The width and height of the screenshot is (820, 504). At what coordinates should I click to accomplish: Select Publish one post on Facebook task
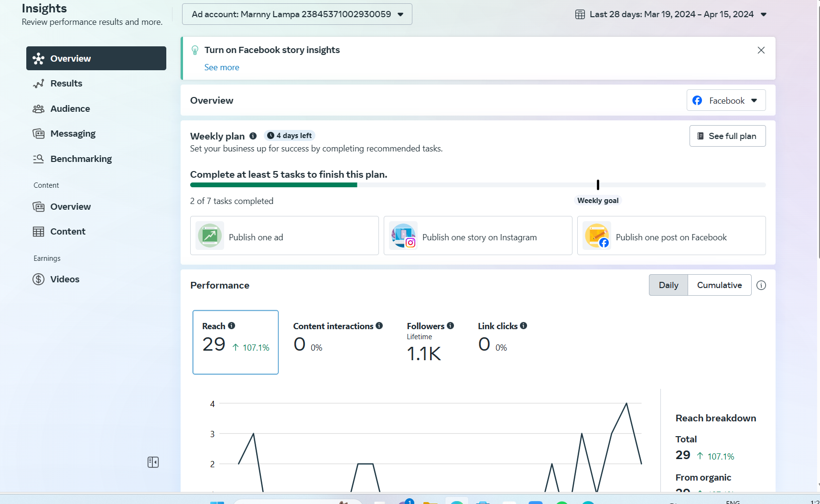click(671, 236)
